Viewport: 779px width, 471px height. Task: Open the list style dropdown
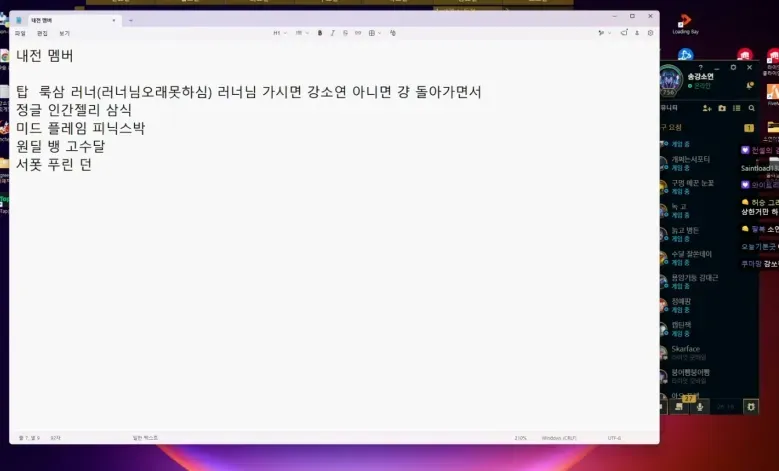coord(302,33)
